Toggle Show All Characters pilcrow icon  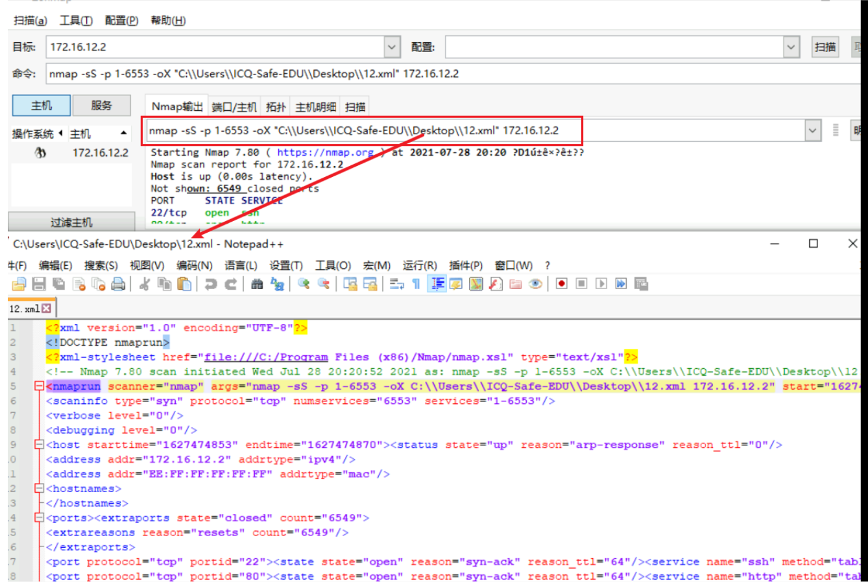[416, 284]
